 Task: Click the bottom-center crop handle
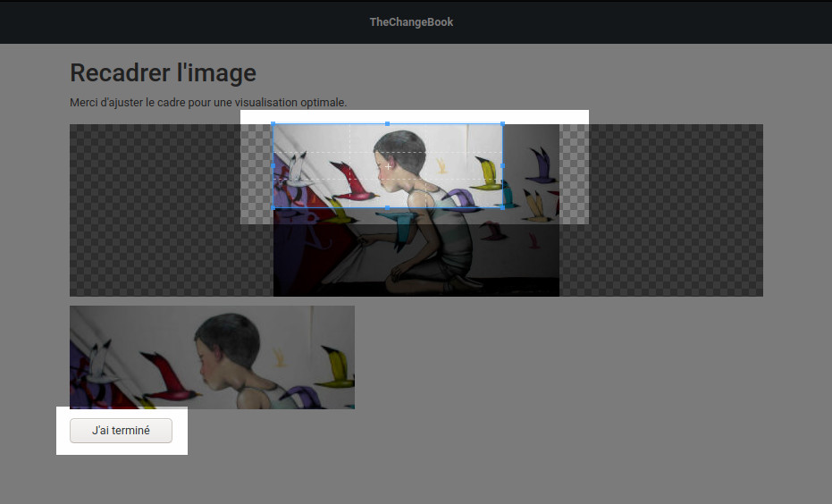click(x=387, y=207)
